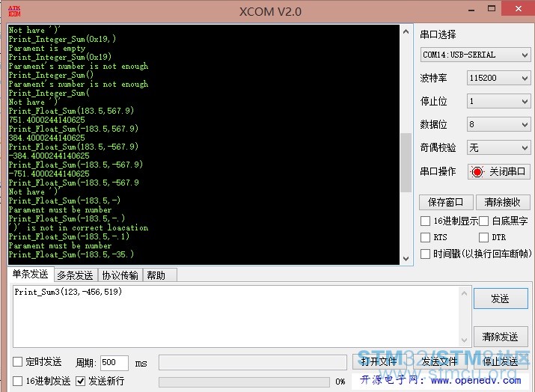535x392 pixels.
Task: Click the receive window scrollbar thumb
Action: click(406, 163)
